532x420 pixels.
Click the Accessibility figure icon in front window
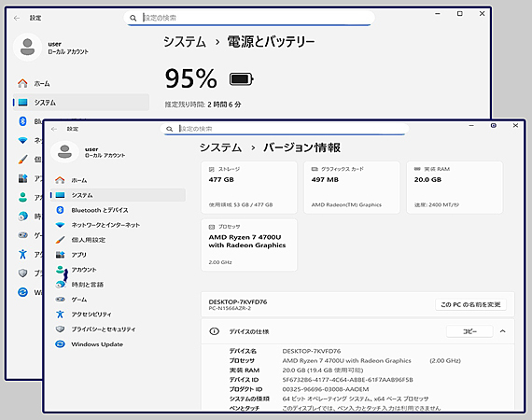pyautogui.click(x=60, y=315)
